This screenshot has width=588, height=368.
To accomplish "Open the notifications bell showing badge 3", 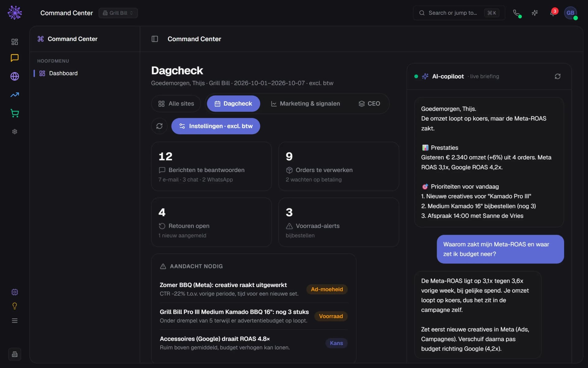I will [x=553, y=13].
